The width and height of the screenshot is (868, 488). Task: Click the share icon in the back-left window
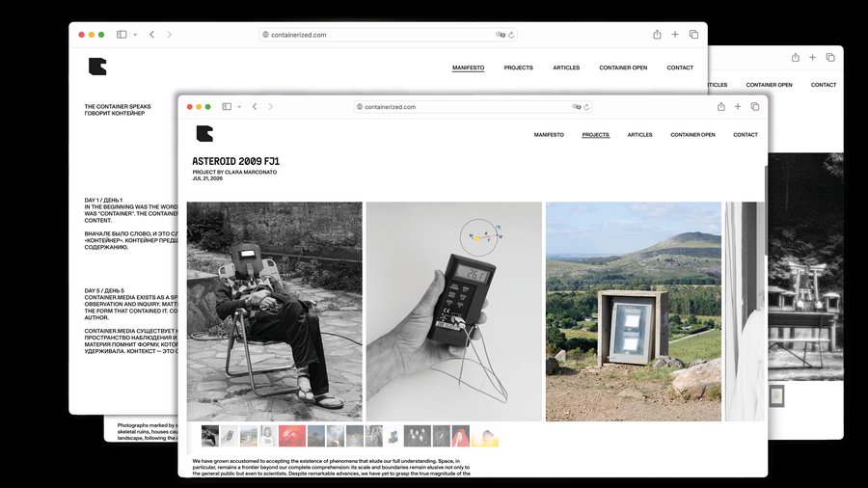click(657, 35)
